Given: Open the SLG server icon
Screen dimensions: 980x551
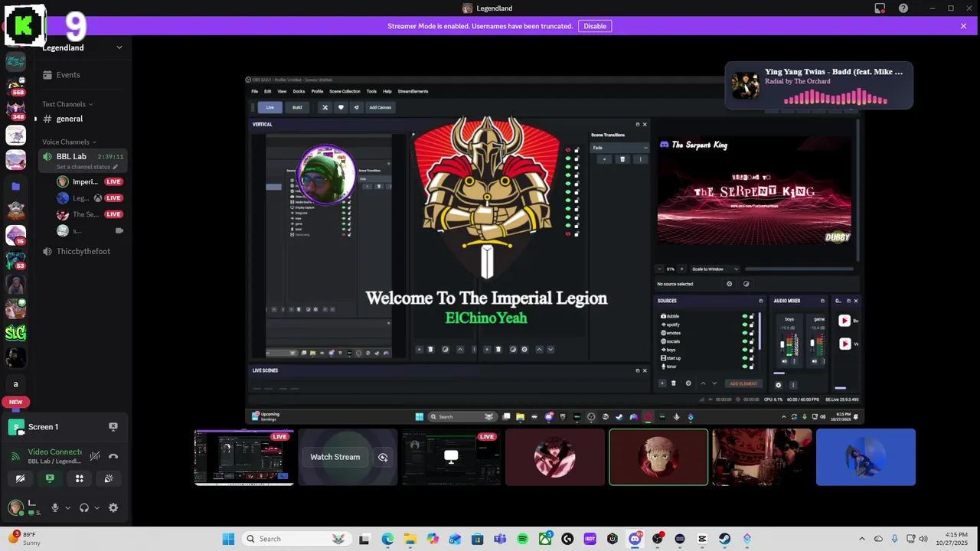Looking at the screenshot, I should [x=15, y=333].
